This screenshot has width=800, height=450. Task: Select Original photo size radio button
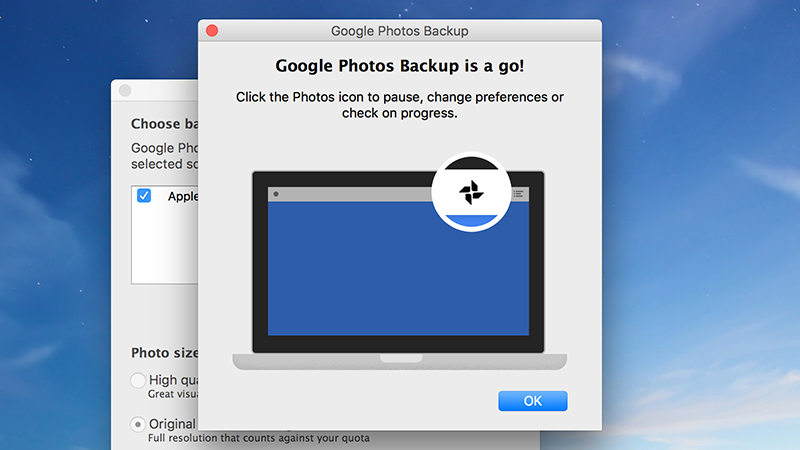tap(137, 424)
